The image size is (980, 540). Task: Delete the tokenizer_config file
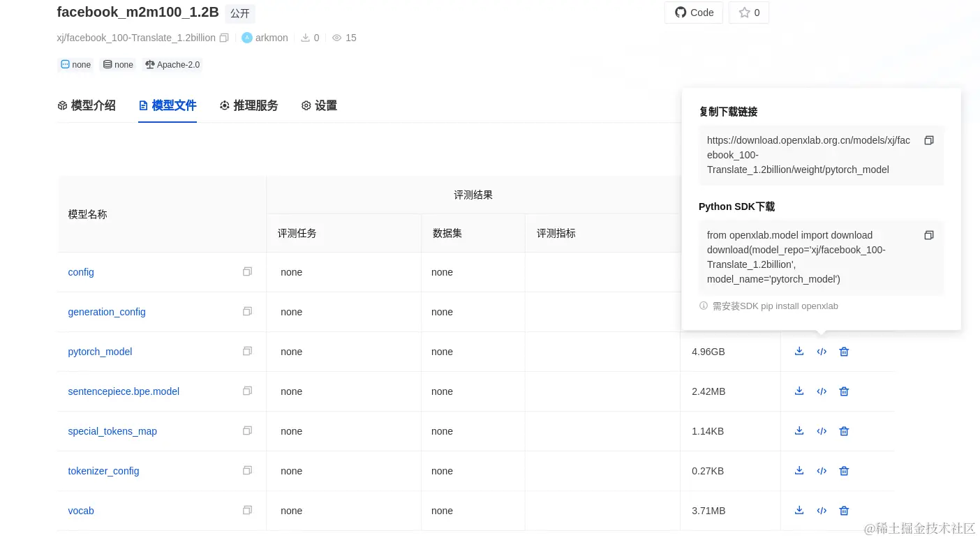coord(844,471)
